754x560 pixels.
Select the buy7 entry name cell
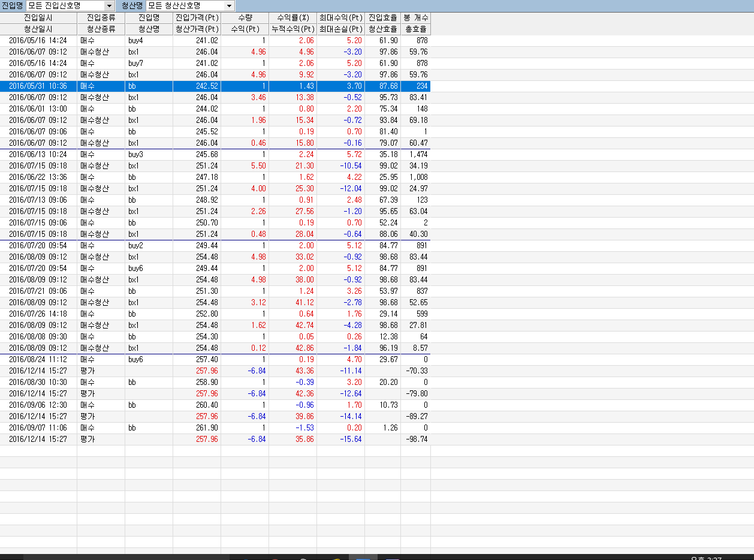point(149,63)
